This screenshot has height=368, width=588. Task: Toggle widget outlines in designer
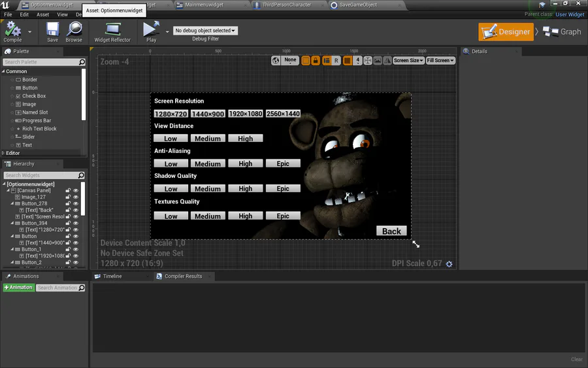coord(306,60)
